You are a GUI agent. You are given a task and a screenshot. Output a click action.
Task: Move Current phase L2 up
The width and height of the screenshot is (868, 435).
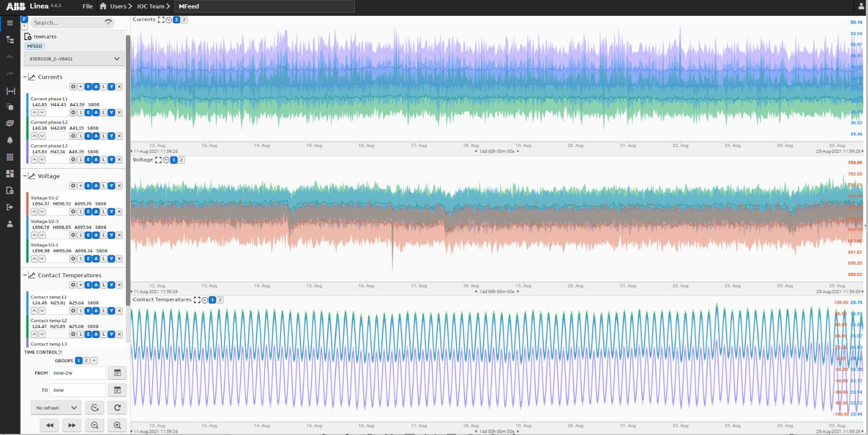(34, 136)
